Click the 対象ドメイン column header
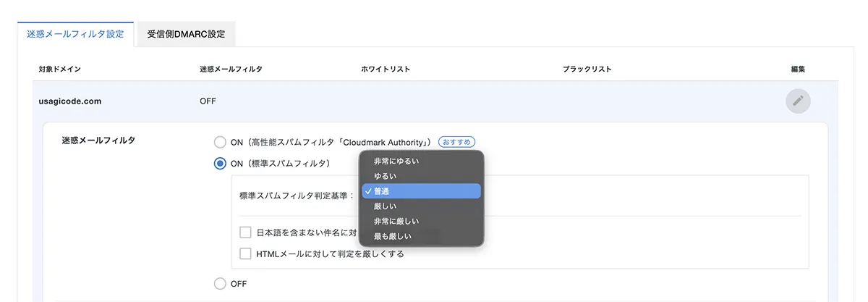 59,69
